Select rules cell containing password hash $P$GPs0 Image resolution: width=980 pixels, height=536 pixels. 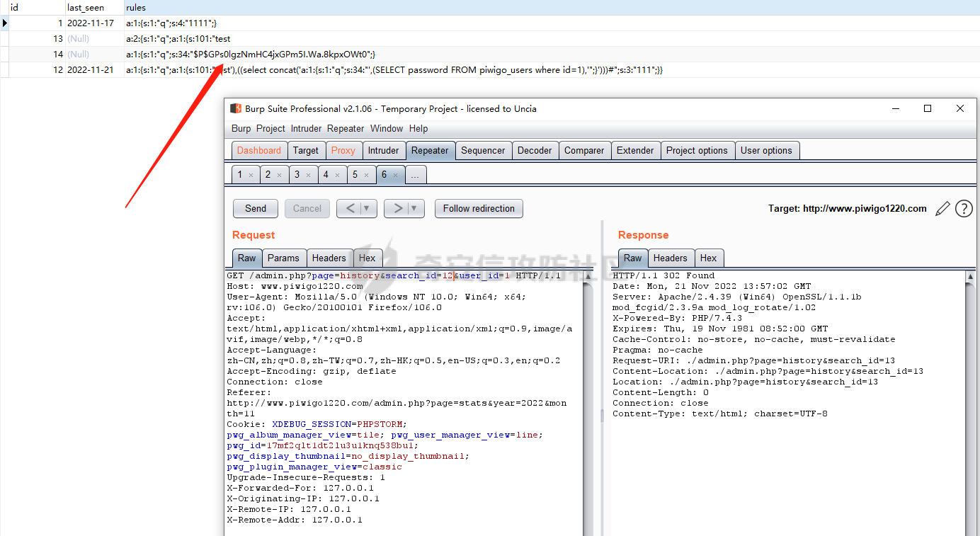[x=552, y=55]
